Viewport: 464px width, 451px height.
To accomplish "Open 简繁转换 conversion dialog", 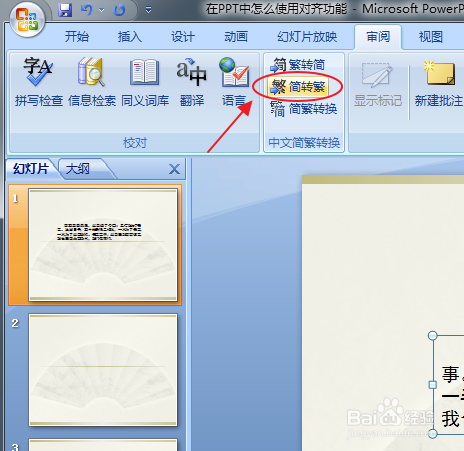I will [304, 109].
